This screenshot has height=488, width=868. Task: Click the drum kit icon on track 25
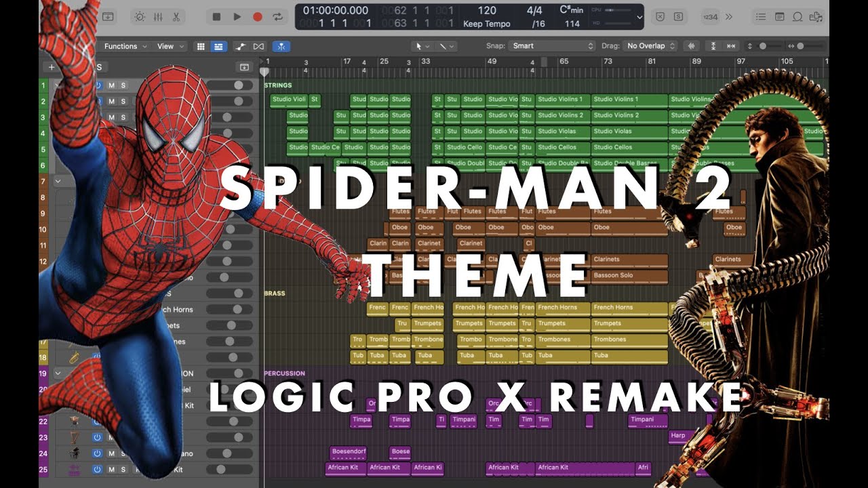[74, 469]
